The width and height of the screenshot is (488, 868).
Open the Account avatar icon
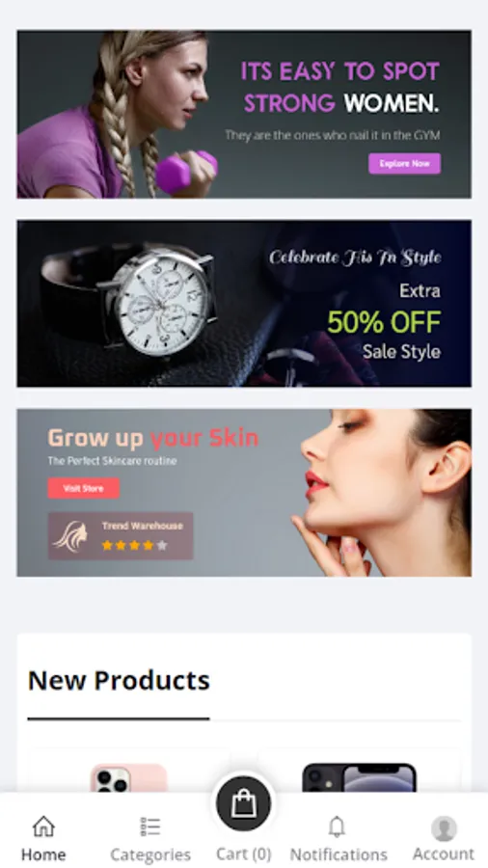(x=444, y=828)
